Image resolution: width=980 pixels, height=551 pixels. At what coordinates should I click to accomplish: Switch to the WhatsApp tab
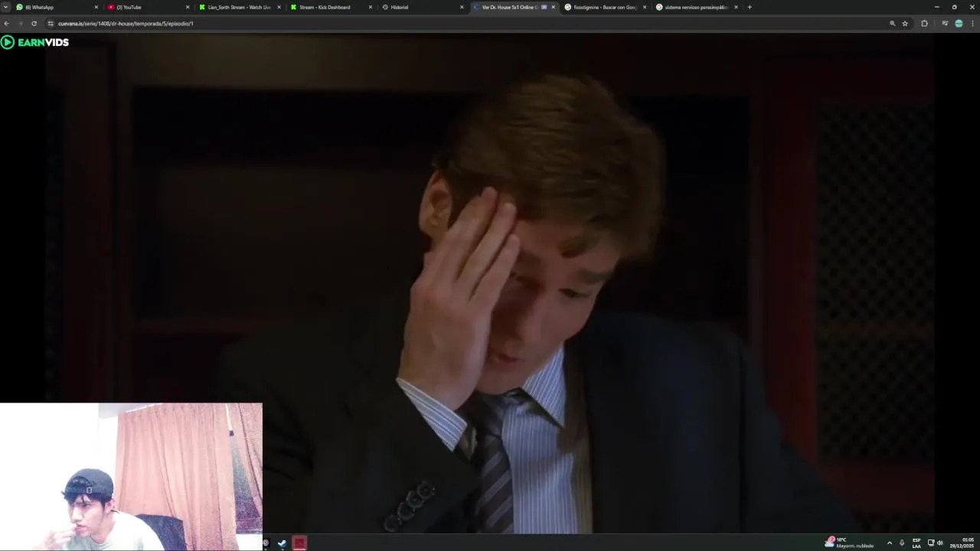pyautogui.click(x=57, y=7)
